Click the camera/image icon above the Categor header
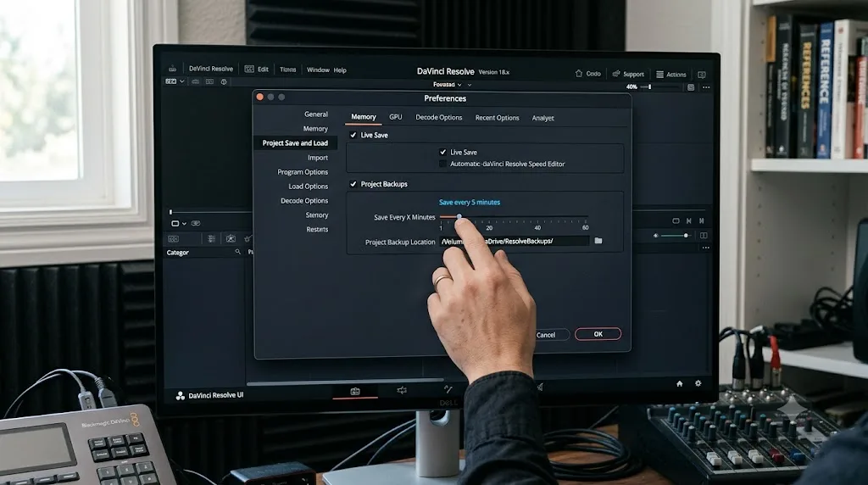Image resolution: width=868 pixels, height=485 pixels. (231, 238)
